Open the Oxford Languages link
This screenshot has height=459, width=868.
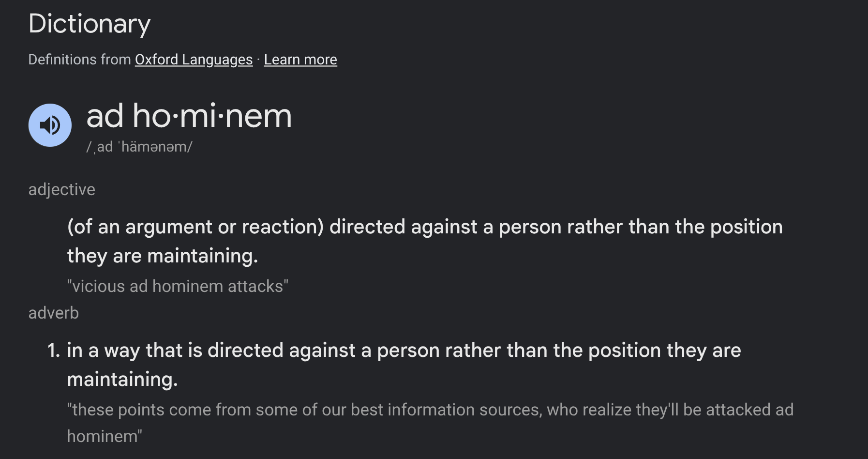pyautogui.click(x=194, y=60)
